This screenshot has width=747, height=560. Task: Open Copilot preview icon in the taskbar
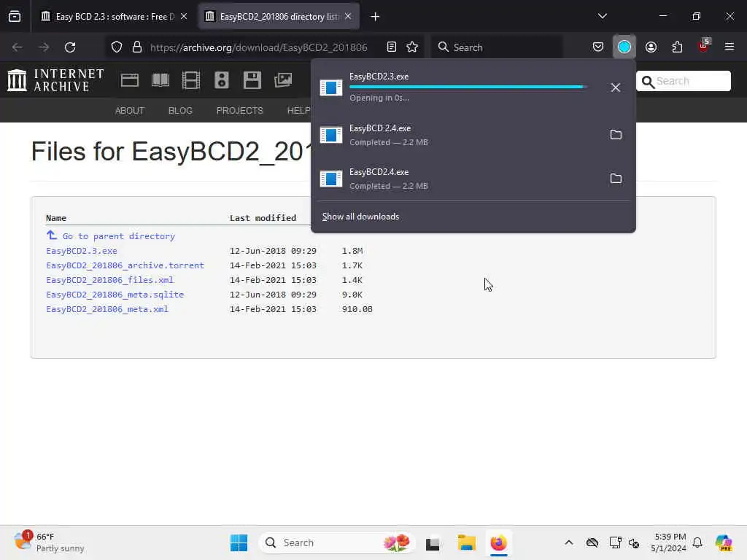tap(723, 542)
